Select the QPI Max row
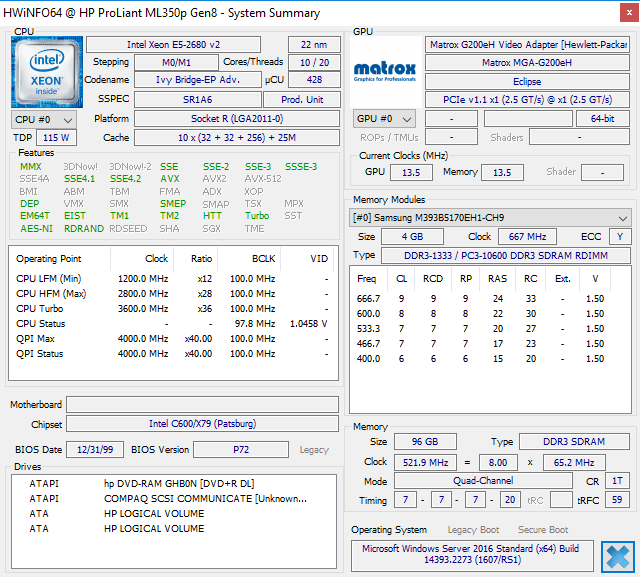This screenshot has height=577, width=640. pyautogui.click(x=173, y=339)
